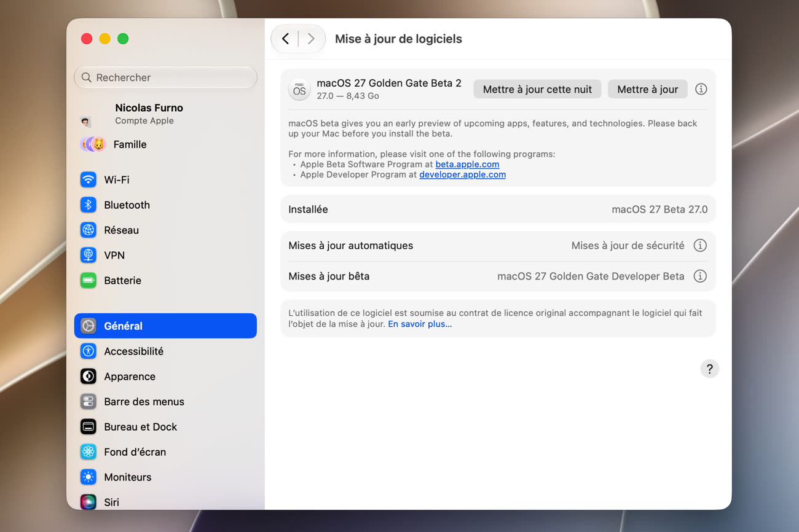Open the Bureau et Dock icon
This screenshot has width=799, height=532.
coord(89,426)
